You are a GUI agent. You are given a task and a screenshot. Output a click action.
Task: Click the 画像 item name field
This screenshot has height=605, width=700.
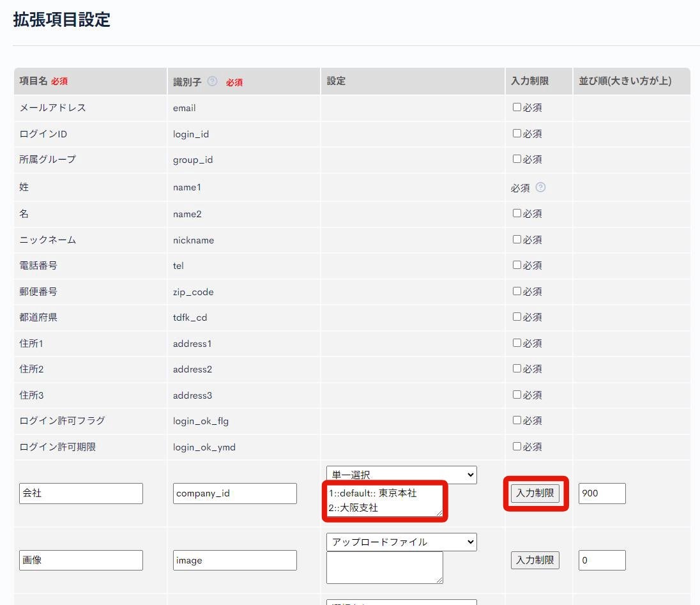(x=81, y=560)
